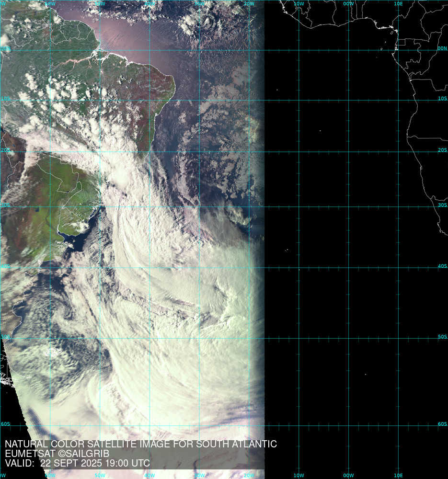The image size is (448, 479).
Task: Click the 60S latitude label on left edge
Action: click(5, 424)
